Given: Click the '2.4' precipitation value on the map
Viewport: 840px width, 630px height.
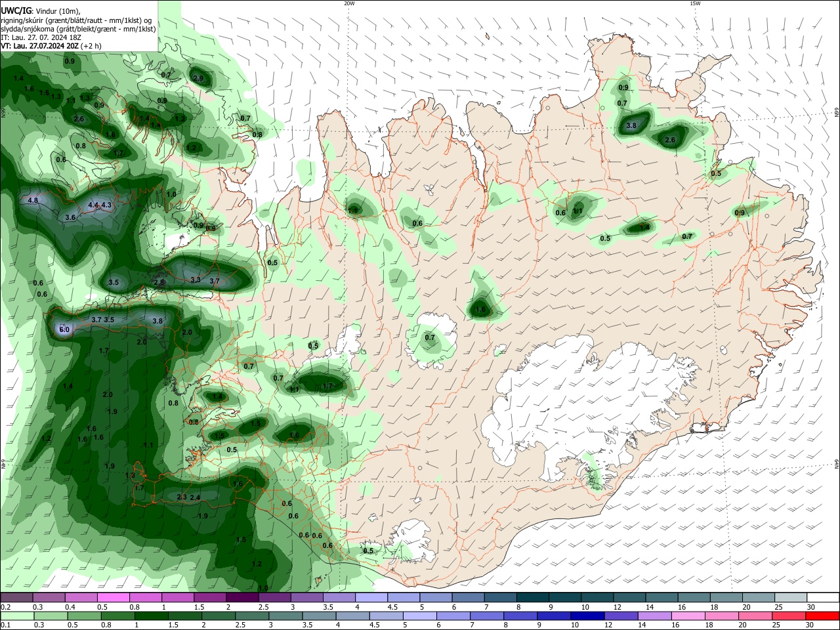Looking at the screenshot, I should point(195,498).
